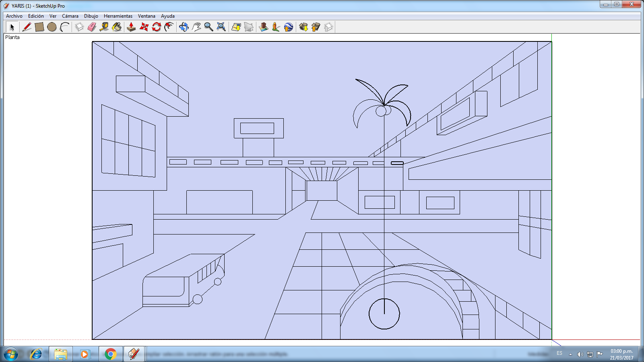Image resolution: width=644 pixels, height=362 pixels.
Task: Click the Make Component tool
Action: click(x=79, y=27)
